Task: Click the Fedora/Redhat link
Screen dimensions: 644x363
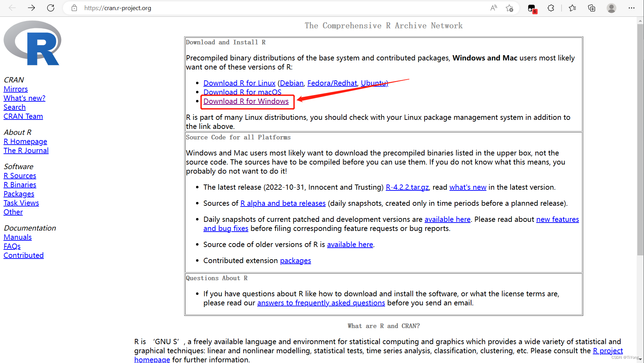Action: tap(332, 83)
